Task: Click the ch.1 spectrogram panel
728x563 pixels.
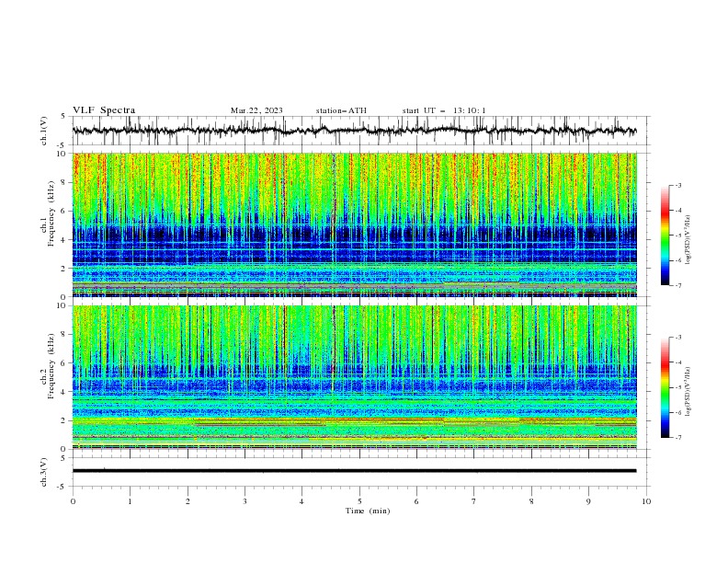Action: point(355,224)
